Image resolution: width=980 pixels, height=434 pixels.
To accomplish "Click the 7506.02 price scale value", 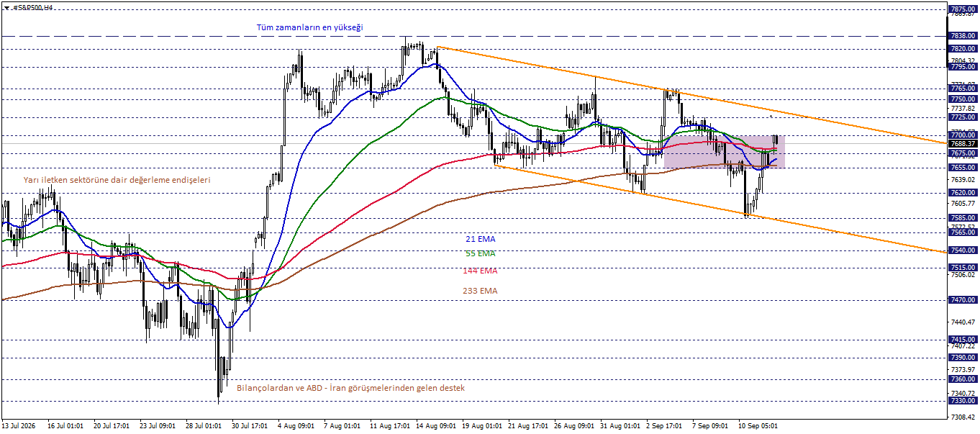I will coord(963,275).
